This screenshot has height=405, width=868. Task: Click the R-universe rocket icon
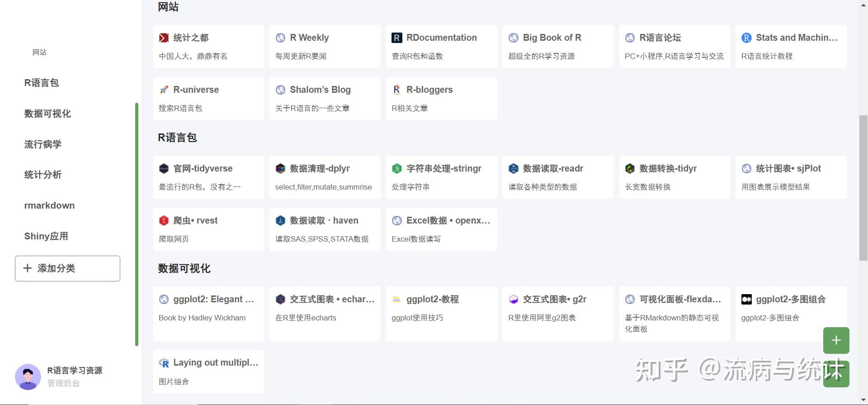pos(164,90)
